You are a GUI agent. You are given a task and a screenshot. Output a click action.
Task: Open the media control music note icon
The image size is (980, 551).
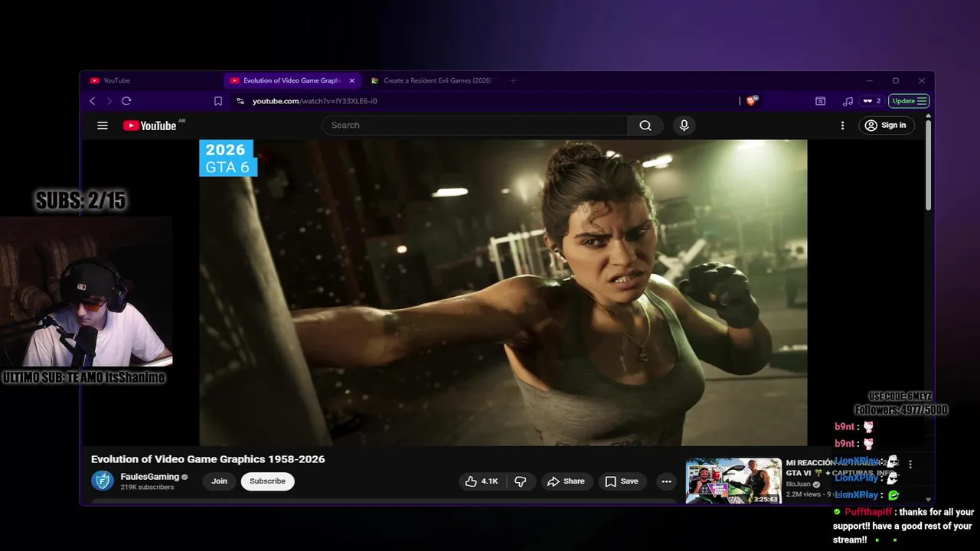tap(848, 101)
